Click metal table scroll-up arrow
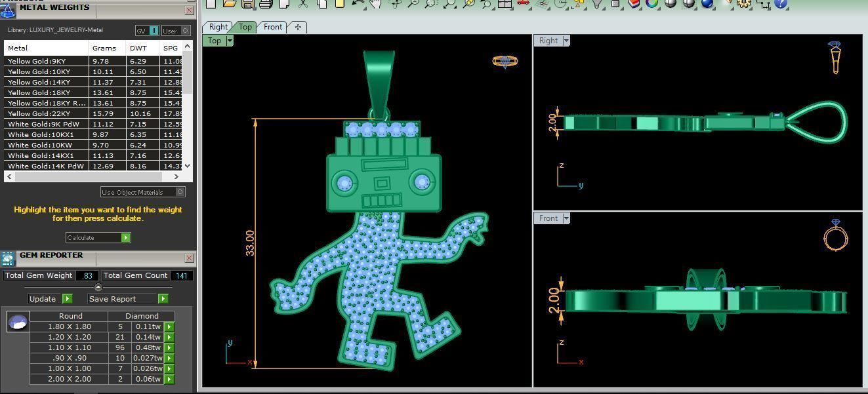868x394 pixels. [187, 46]
